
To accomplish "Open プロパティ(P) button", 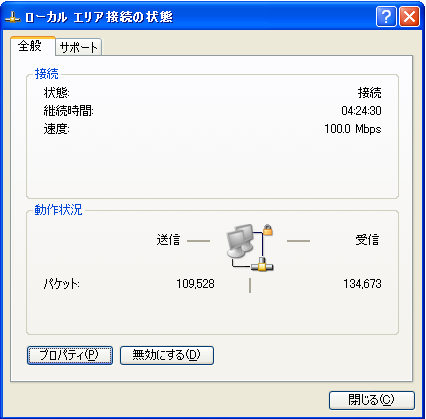I will [x=70, y=355].
